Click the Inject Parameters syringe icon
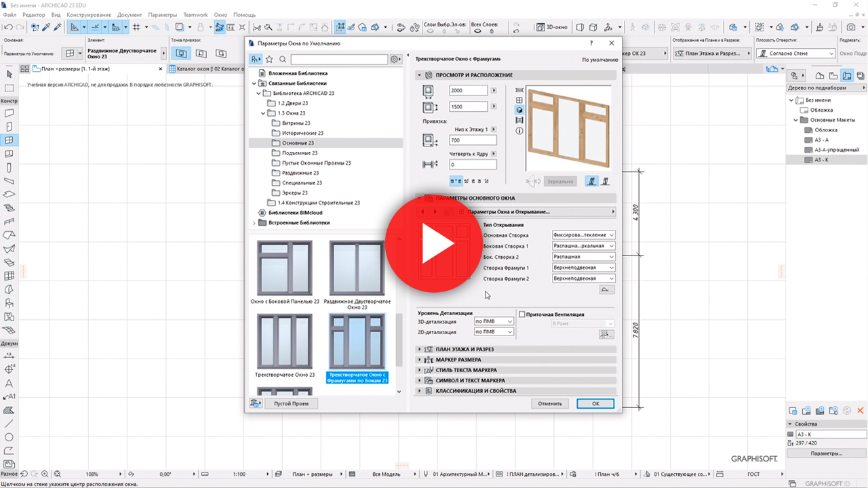This screenshot has height=488, width=868. click(57, 27)
